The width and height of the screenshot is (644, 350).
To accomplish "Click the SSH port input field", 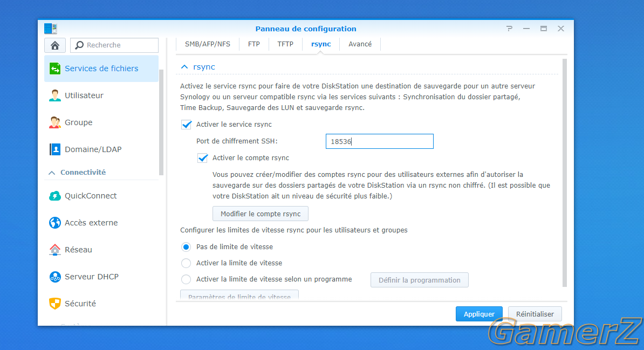I will (x=380, y=141).
